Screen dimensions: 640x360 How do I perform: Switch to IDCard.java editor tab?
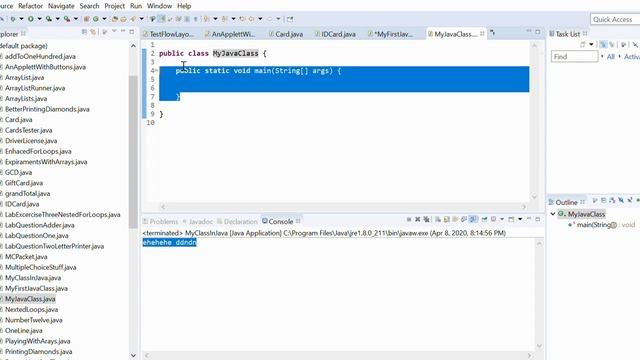click(335, 34)
